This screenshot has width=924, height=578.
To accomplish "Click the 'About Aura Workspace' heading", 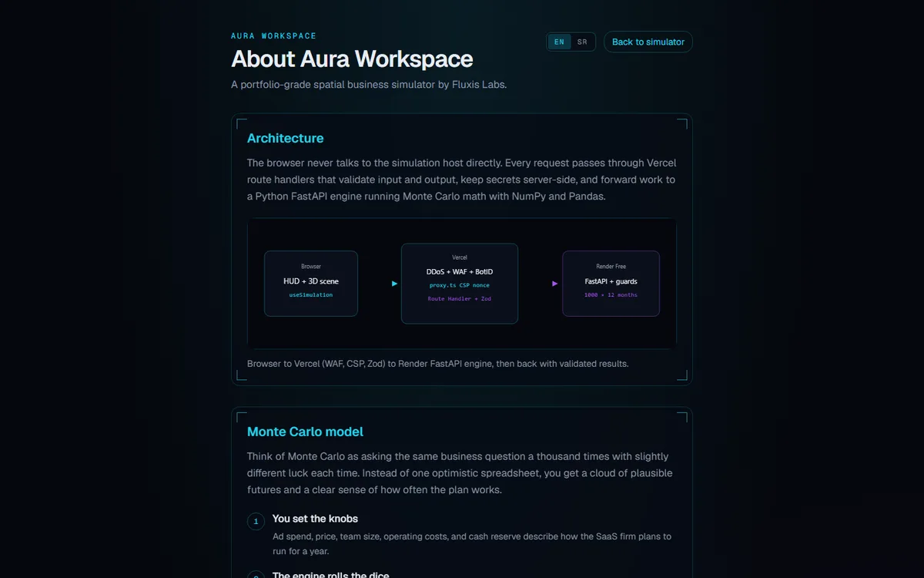I will (352, 59).
